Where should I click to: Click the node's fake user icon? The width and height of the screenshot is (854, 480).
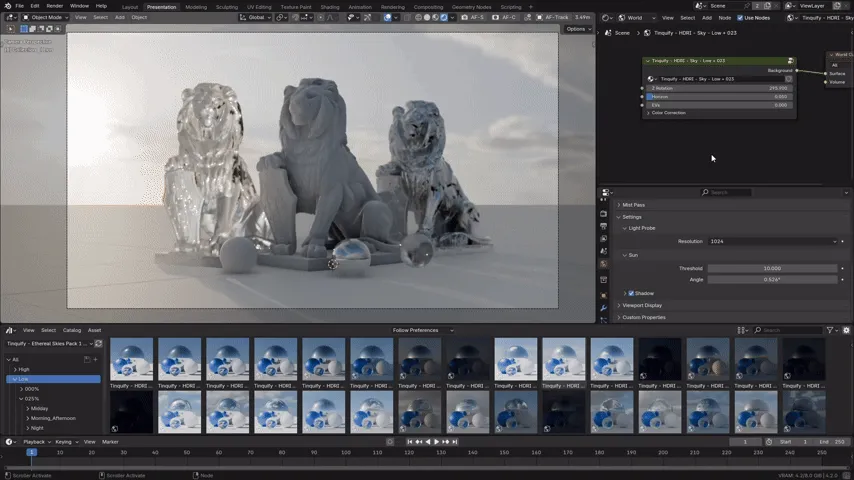(789, 79)
